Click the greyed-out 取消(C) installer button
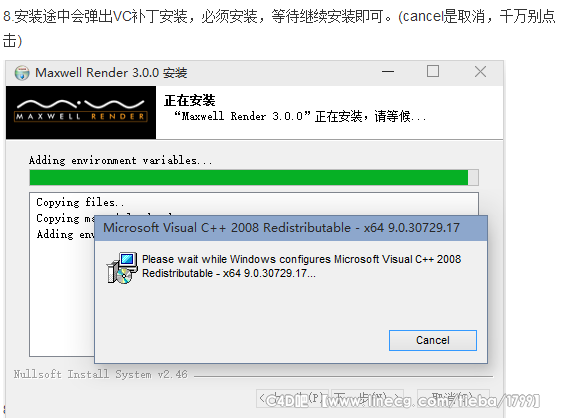566x418 pixels. 453,398
